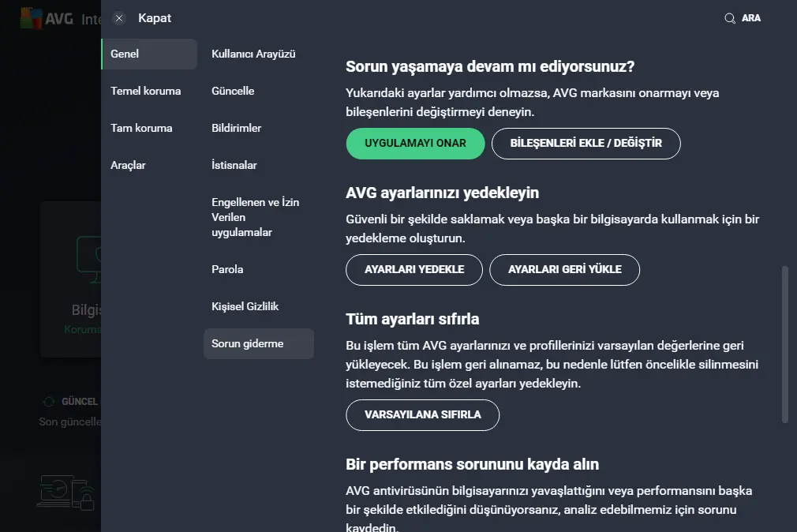
Task: Click the computer monitor icon in background tile
Action: (89, 260)
